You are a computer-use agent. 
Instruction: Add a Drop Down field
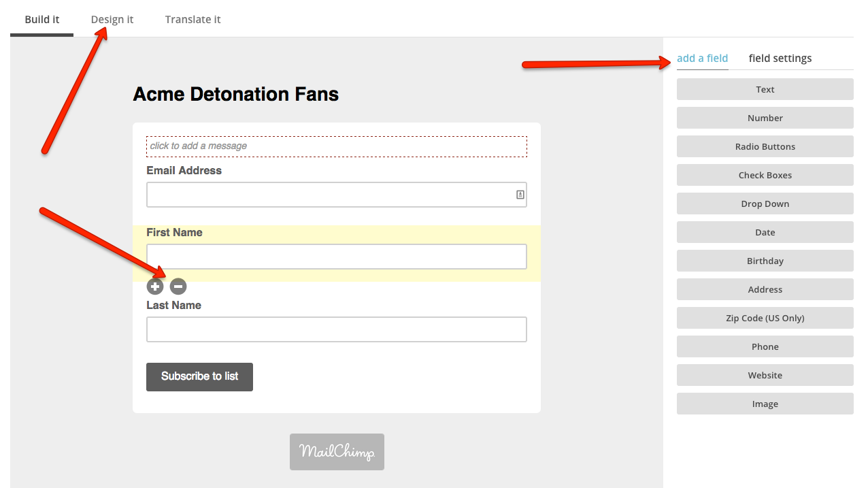point(765,204)
